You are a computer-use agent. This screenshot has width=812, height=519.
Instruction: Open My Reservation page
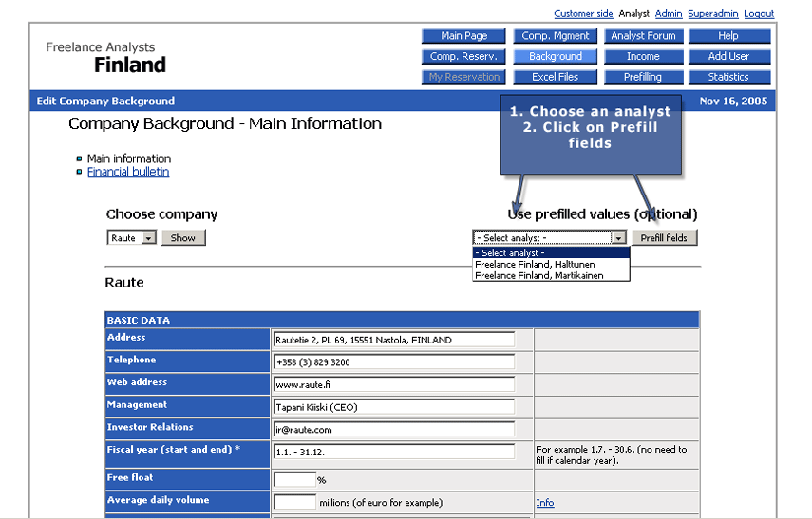[x=463, y=77]
